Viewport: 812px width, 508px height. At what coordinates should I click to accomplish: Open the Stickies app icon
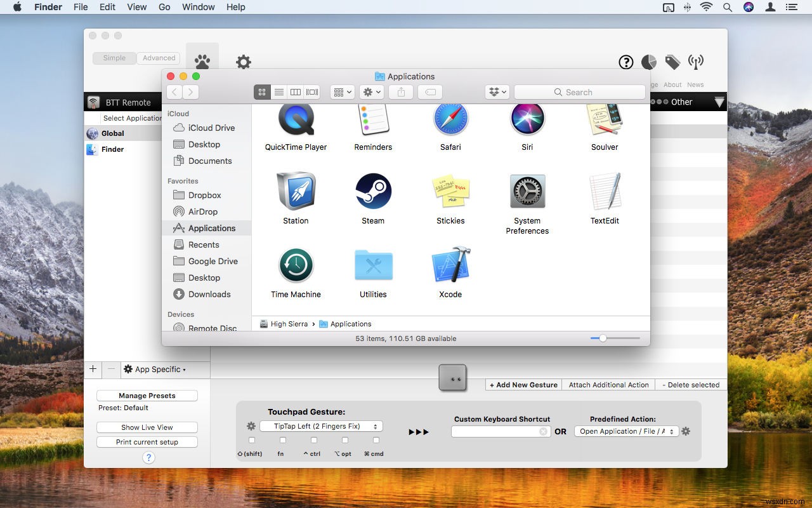450,191
